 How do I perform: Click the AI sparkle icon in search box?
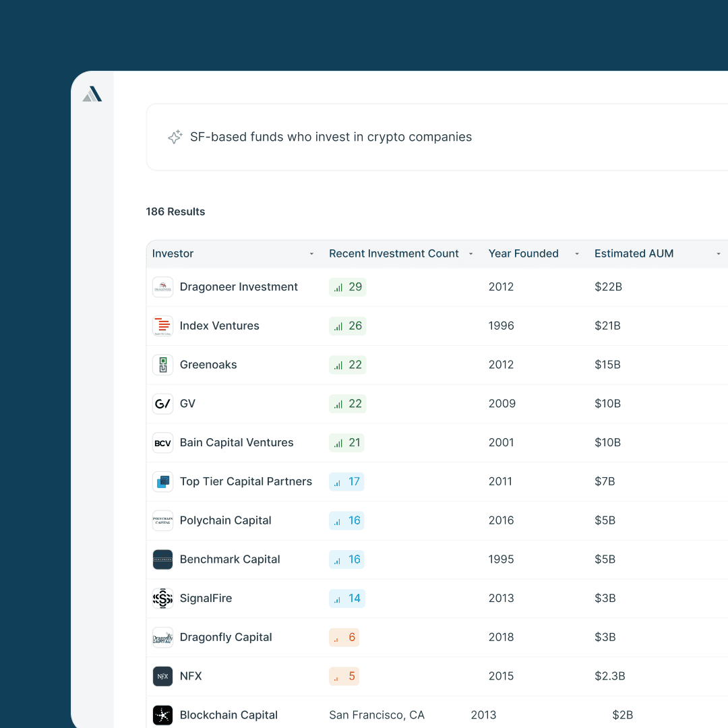[175, 137]
